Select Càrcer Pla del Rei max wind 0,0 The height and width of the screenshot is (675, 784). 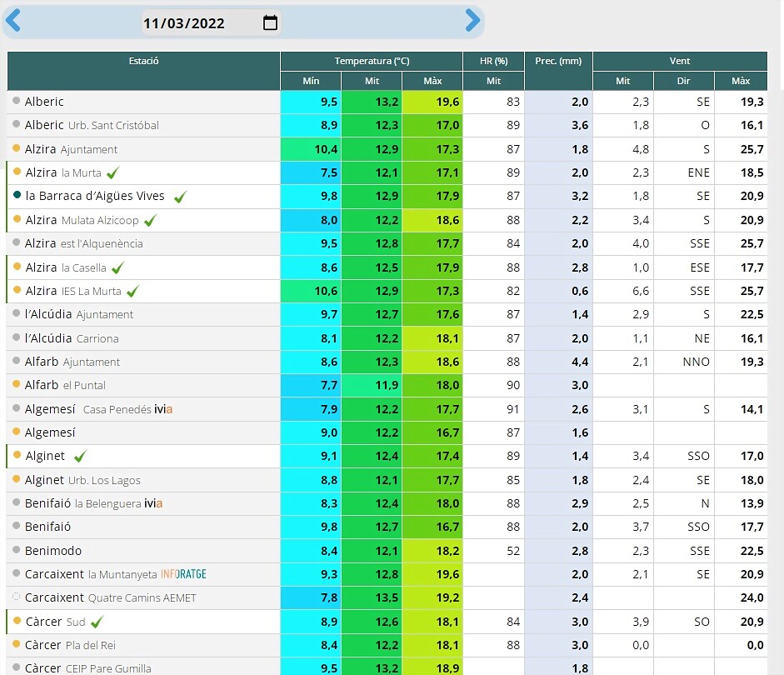coord(741,645)
